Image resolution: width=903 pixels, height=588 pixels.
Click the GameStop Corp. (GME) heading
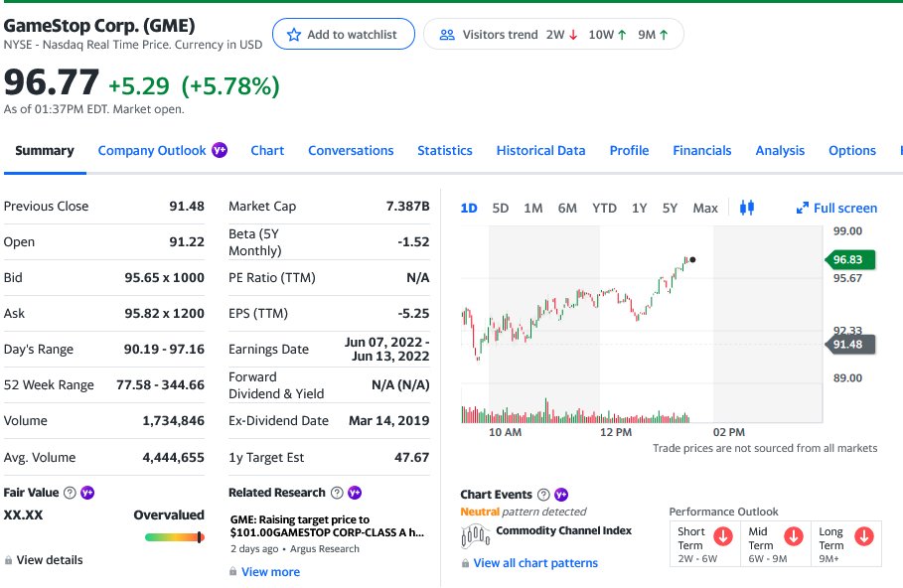coord(99,26)
